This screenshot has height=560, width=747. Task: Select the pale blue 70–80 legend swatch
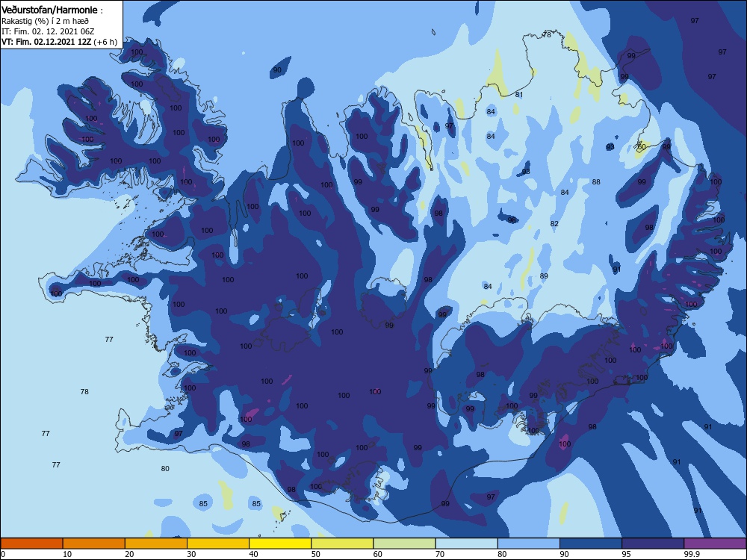pos(467,544)
